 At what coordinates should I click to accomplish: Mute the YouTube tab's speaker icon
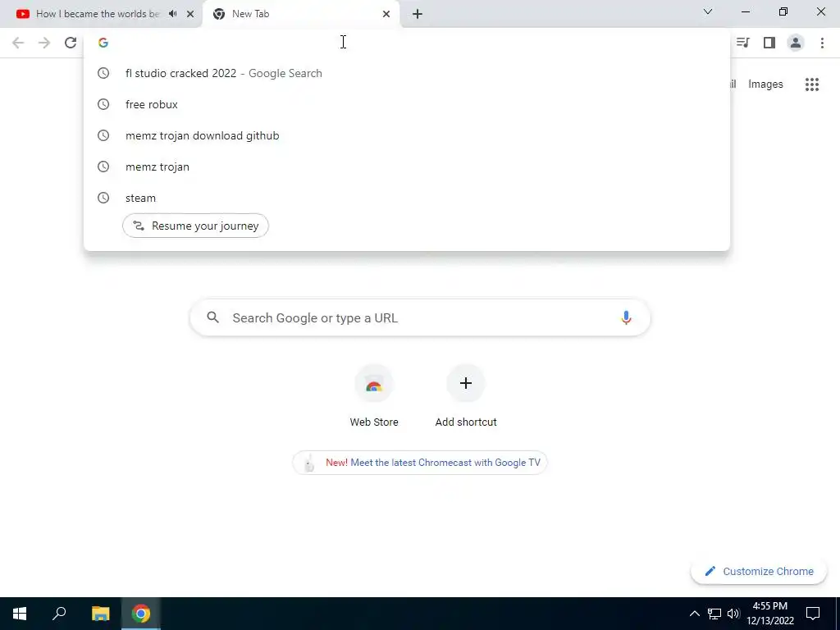point(172,14)
